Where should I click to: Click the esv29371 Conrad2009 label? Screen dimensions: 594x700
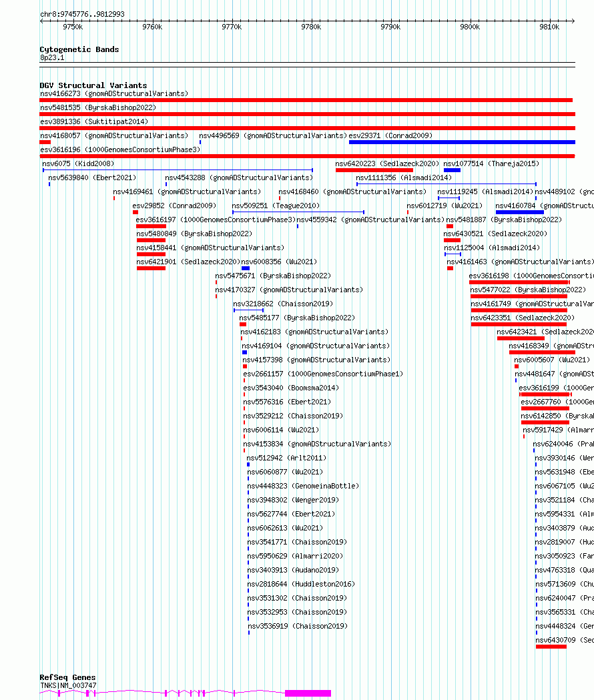tap(390, 135)
